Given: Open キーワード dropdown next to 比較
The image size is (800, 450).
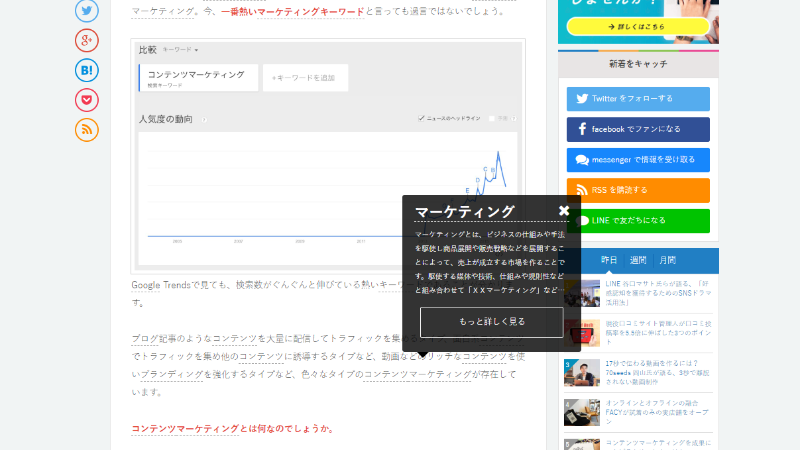Looking at the screenshot, I should pos(180,49).
